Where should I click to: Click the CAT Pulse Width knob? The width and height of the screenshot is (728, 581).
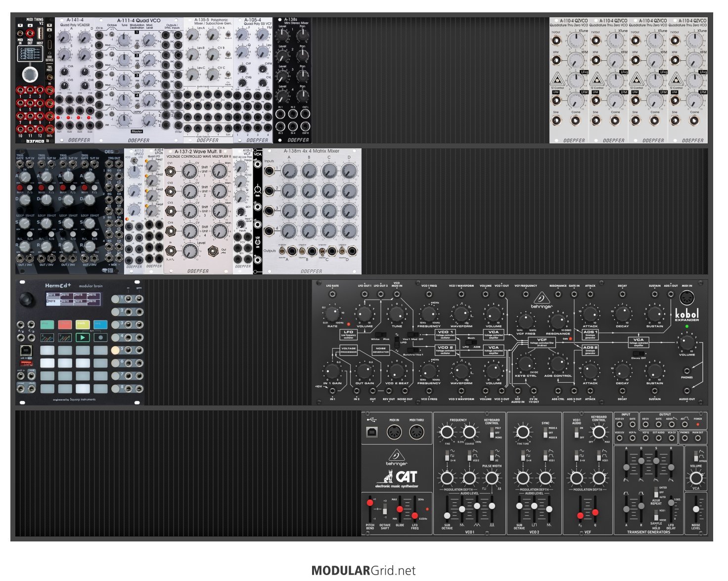(x=492, y=478)
